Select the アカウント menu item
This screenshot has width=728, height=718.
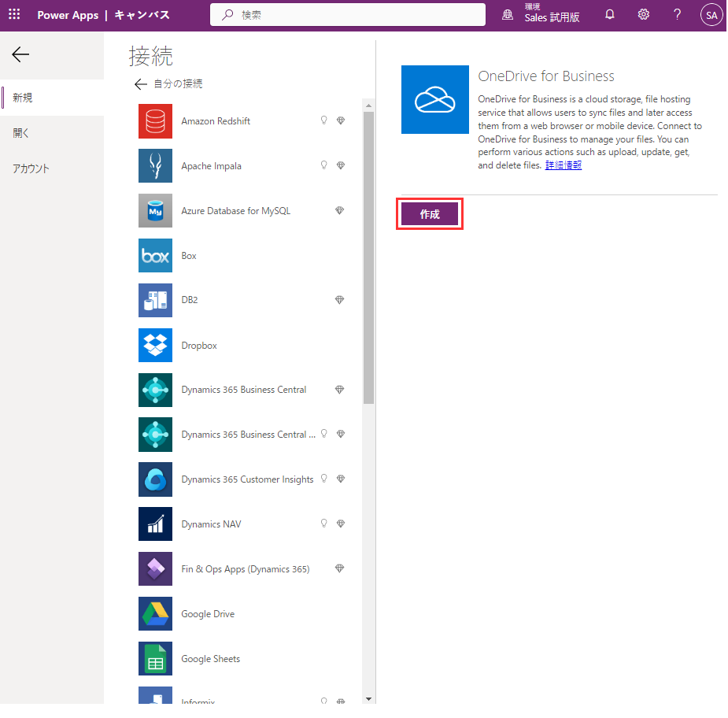(x=52, y=168)
